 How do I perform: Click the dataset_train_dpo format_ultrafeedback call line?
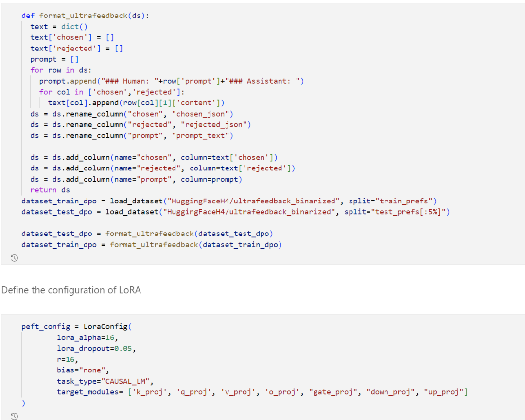152,244
